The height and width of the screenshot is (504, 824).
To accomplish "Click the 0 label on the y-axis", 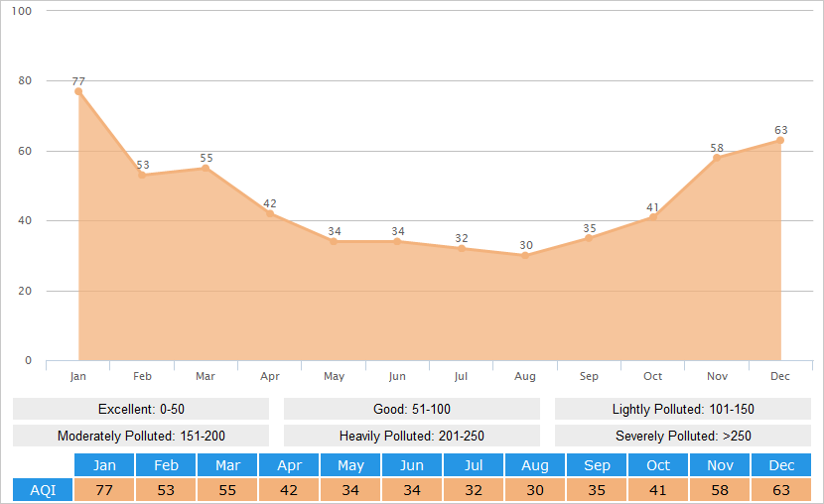I will coord(29,361).
